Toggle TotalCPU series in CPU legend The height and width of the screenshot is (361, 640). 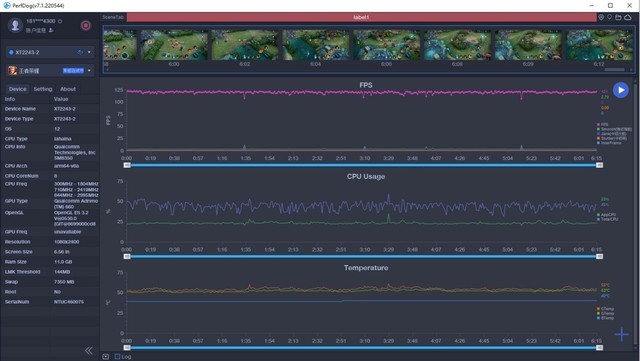[x=607, y=219]
